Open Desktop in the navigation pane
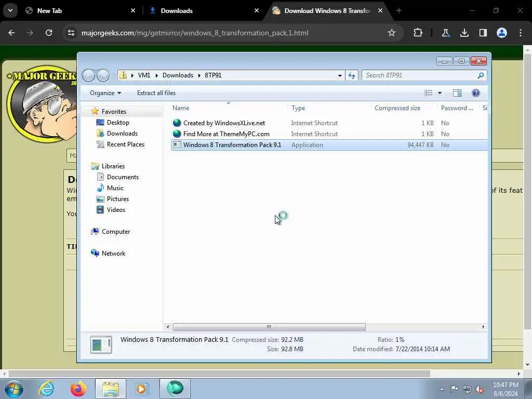 click(x=118, y=123)
